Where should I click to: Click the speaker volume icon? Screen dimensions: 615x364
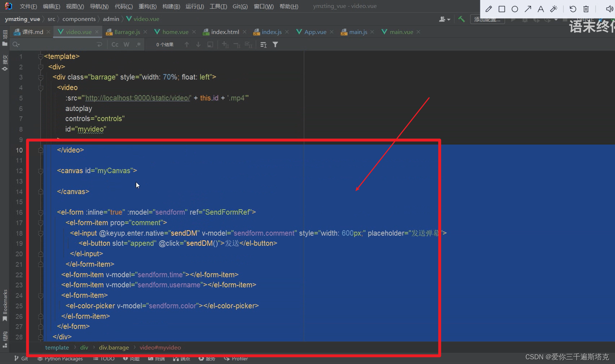coord(610,9)
